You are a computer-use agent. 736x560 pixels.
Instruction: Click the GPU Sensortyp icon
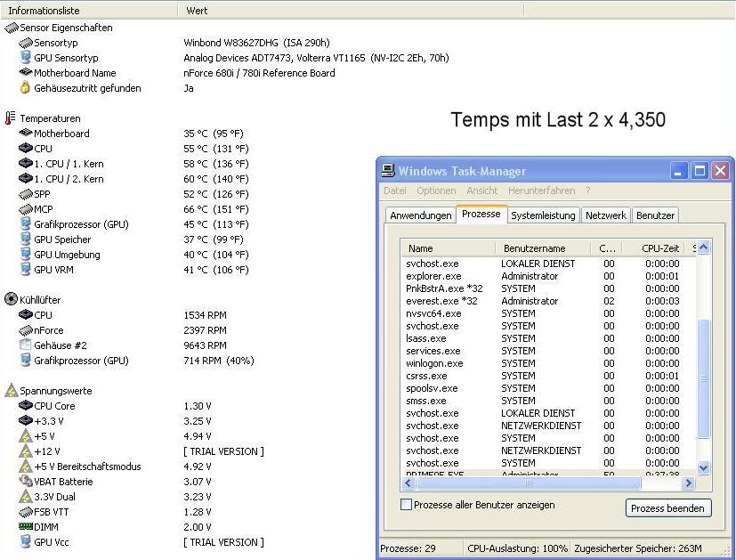click(26, 58)
